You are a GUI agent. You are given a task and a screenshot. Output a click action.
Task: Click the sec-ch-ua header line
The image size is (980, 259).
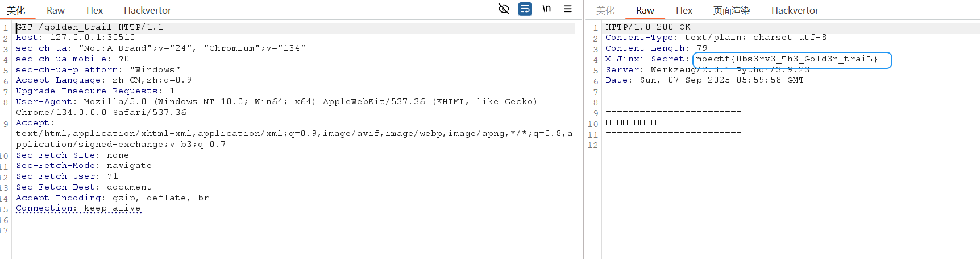click(161, 48)
